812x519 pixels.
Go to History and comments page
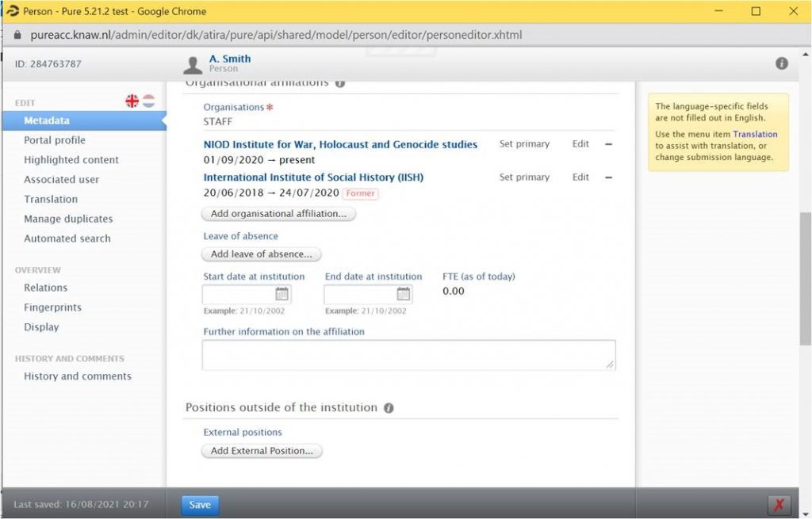[78, 376]
